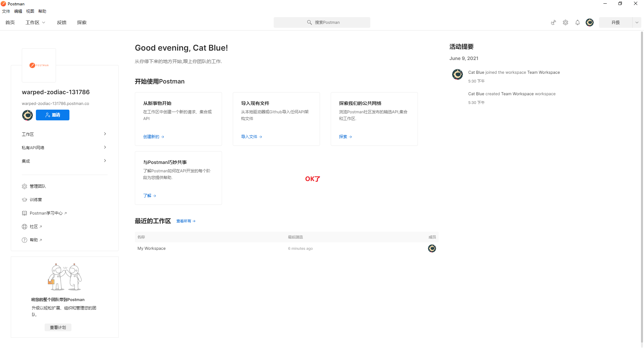The height and width of the screenshot is (348, 644).
Task: Click the 导入现有文件 card title
Action: pyautogui.click(x=255, y=103)
